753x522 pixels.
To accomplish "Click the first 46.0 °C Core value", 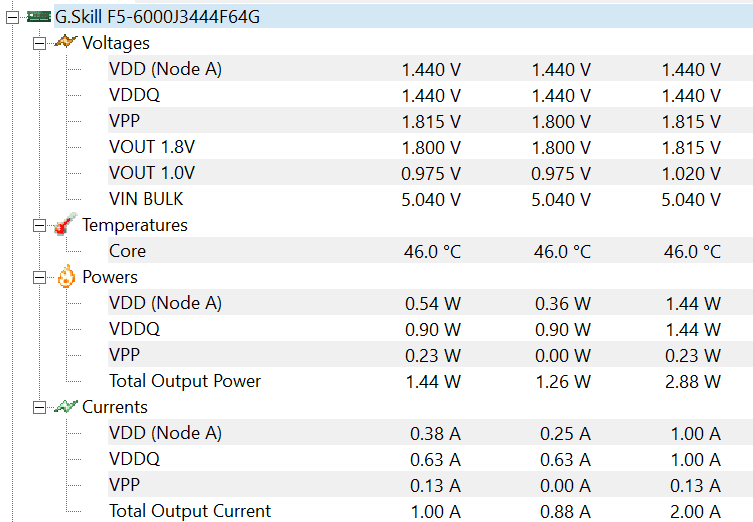I will [x=432, y=252].
